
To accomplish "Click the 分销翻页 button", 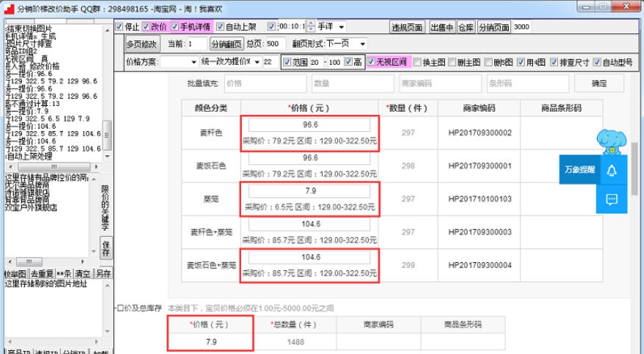I will [226, 44].
